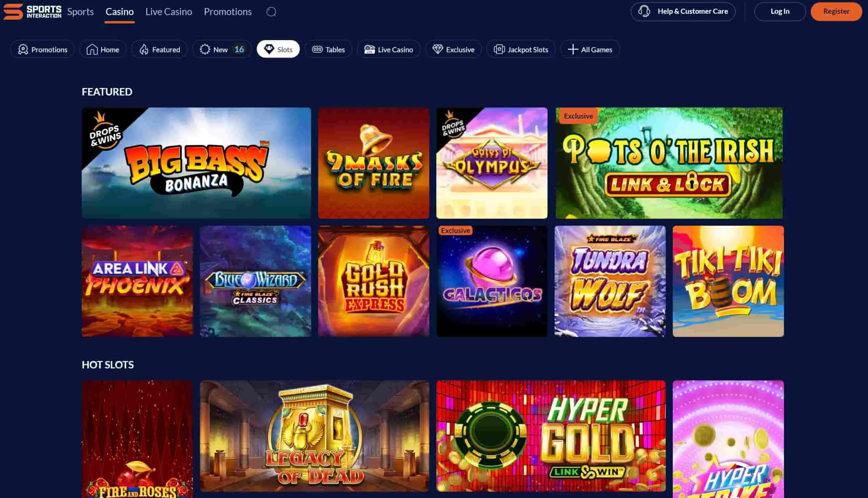The width and height of the screenshot is (868, 498).
Task: Open Live Casino category pill
Action: (x=388, y=50)
